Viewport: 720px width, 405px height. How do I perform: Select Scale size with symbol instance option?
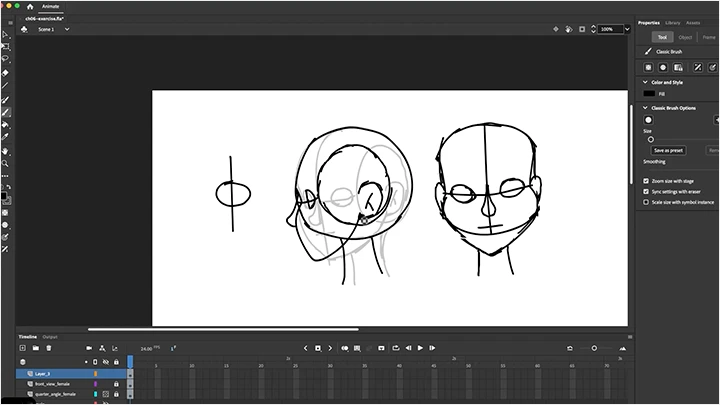pyautogui.click(x=646, y=202)
